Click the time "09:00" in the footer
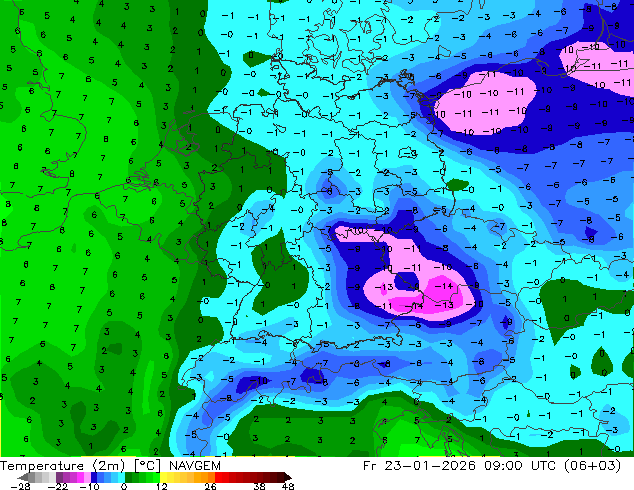The image size is (634, 490). click(x=505, y=466)
